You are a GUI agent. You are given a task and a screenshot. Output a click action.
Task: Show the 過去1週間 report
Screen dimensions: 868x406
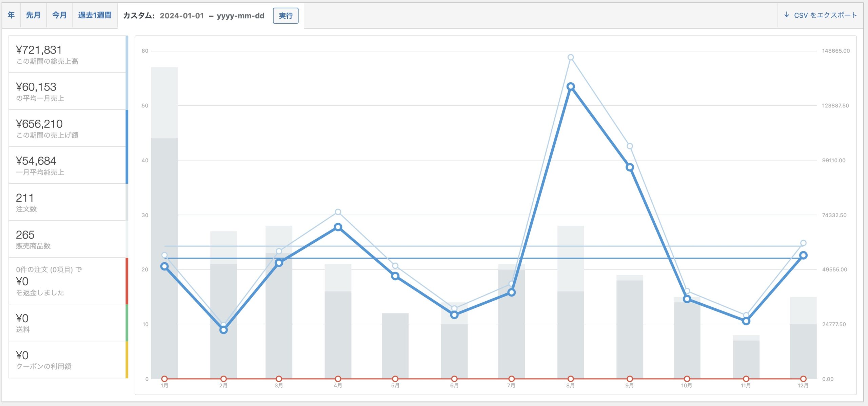[x=95, y=15]
